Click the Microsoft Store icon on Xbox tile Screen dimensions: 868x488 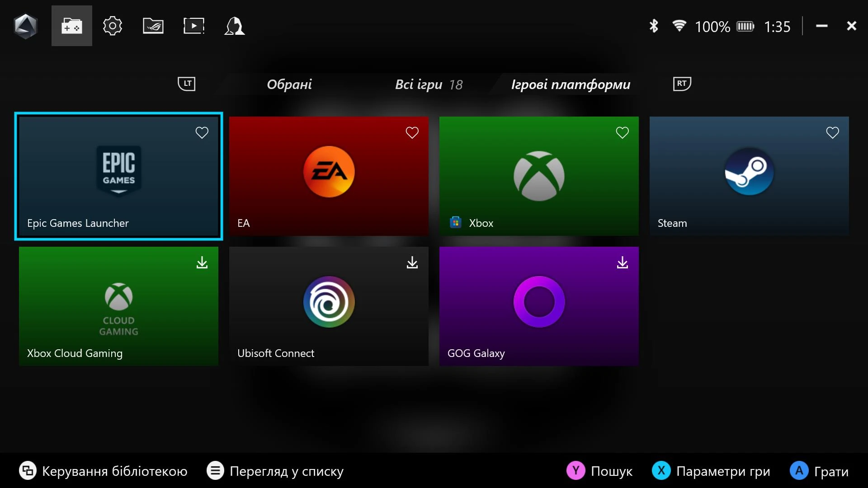456,222
